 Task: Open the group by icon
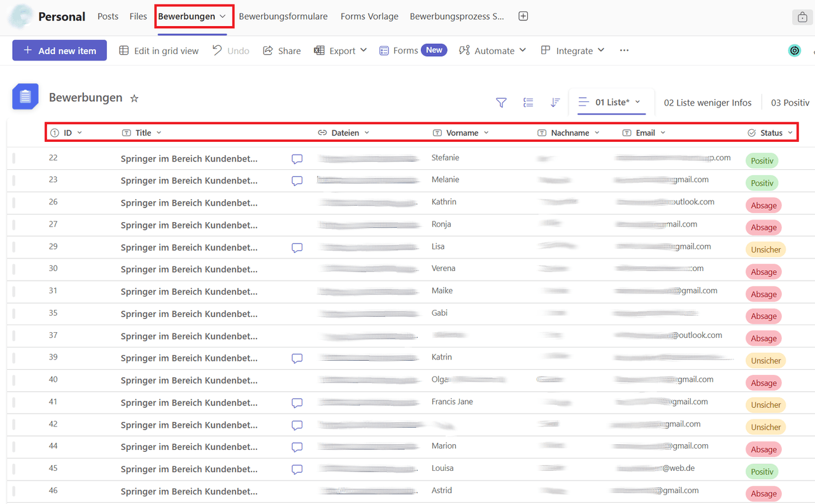[528, 102]
